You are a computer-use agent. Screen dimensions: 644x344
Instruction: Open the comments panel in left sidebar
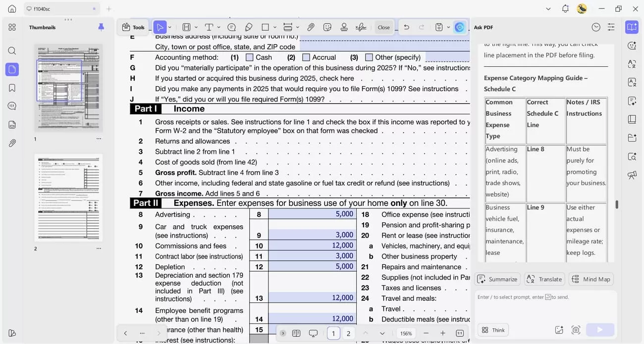pyautogui.click(x=12, y=106)
